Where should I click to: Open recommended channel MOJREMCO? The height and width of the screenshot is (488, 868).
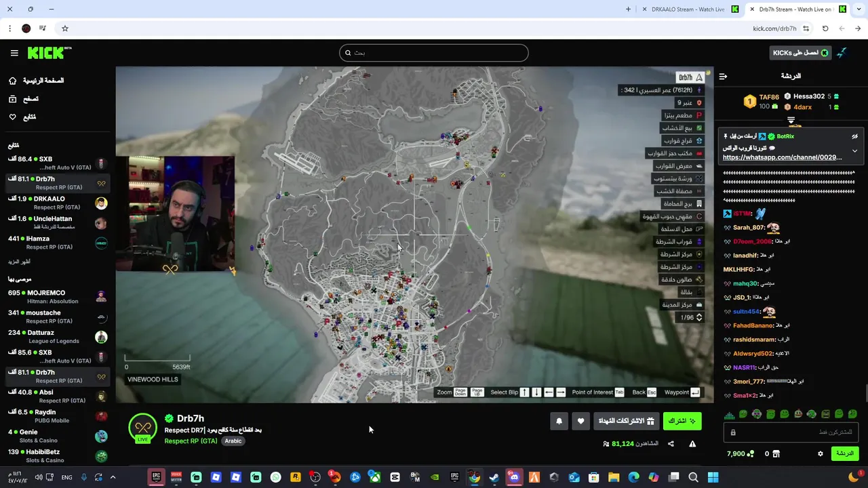pyautogui.click(x=58, y=297)
